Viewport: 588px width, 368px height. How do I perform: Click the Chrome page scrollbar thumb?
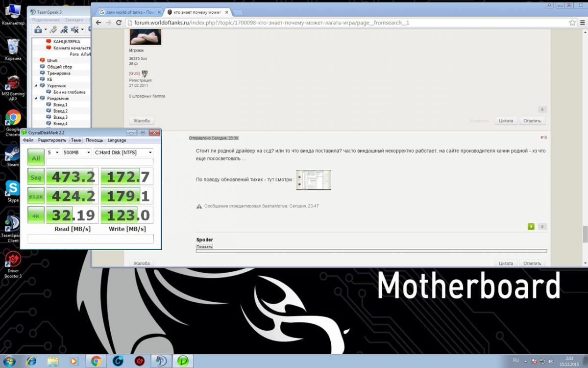click(x=585, y=235)
